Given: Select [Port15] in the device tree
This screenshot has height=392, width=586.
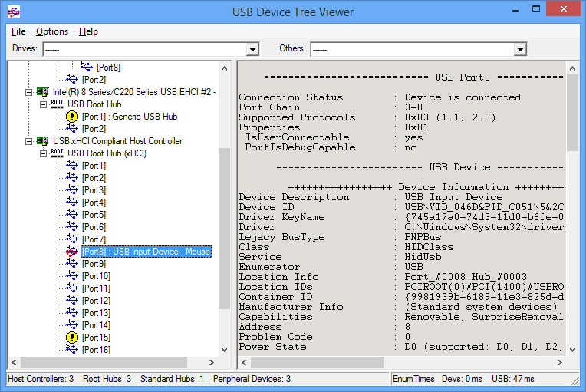Looking at the screenshot, I should [96, 338].
